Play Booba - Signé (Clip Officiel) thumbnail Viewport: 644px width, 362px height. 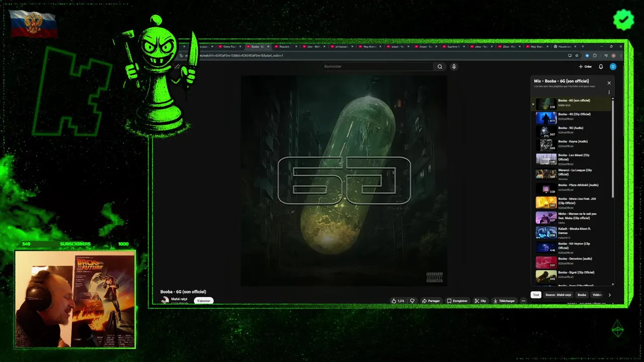tap(546, 276)
